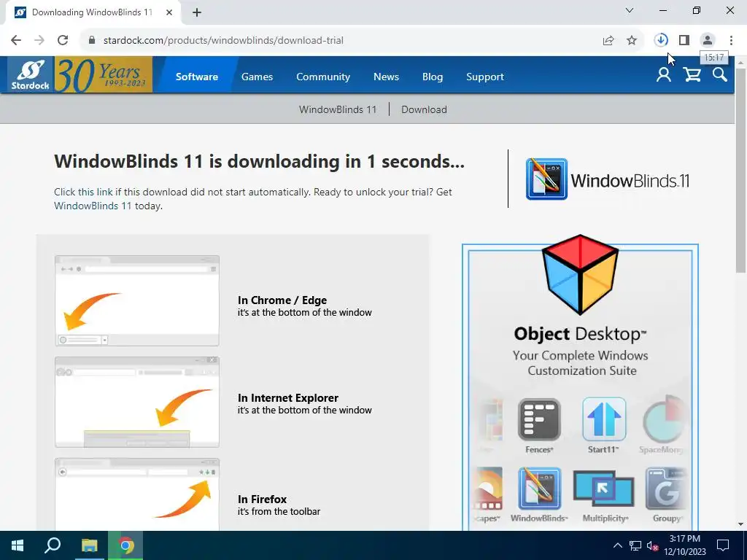Open the News menu item

(x=386, y=77)
